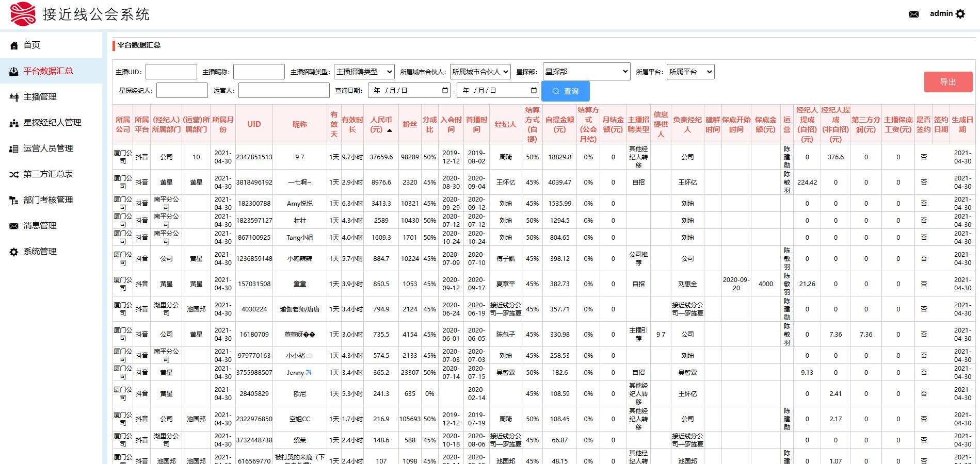Click the anchor management icon beside 主播管理
Screen dimensions: 980x464
[14, 97]
